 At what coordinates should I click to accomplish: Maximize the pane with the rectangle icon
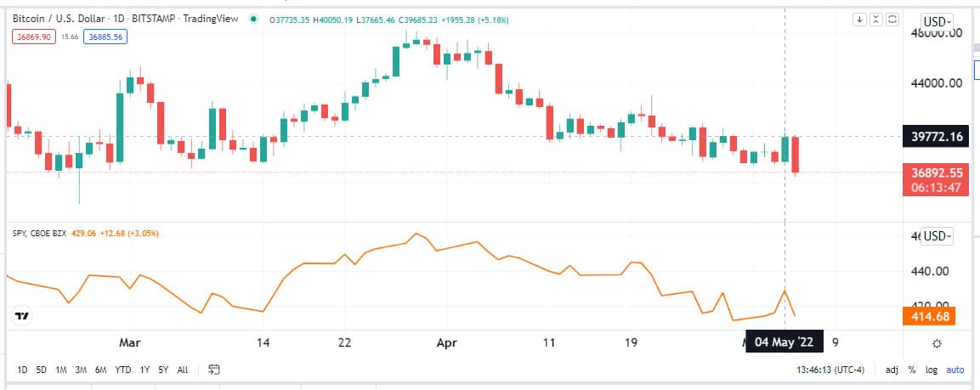(892, 20)
